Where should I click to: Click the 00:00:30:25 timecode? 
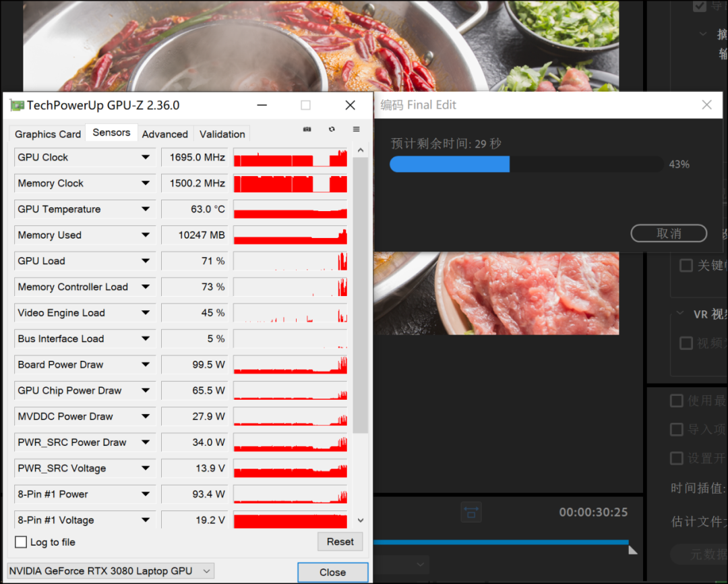point(593,512)
